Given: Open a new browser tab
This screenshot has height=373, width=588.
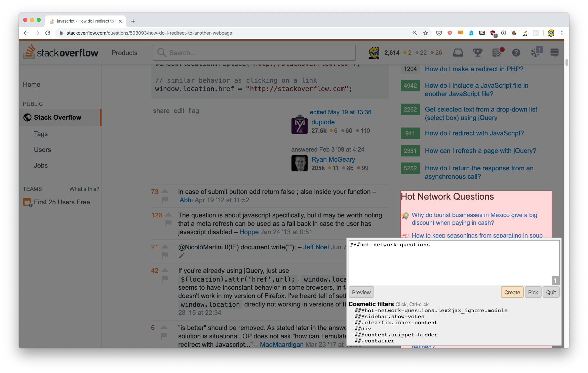Looking at the screenshot, I should 133,21.
